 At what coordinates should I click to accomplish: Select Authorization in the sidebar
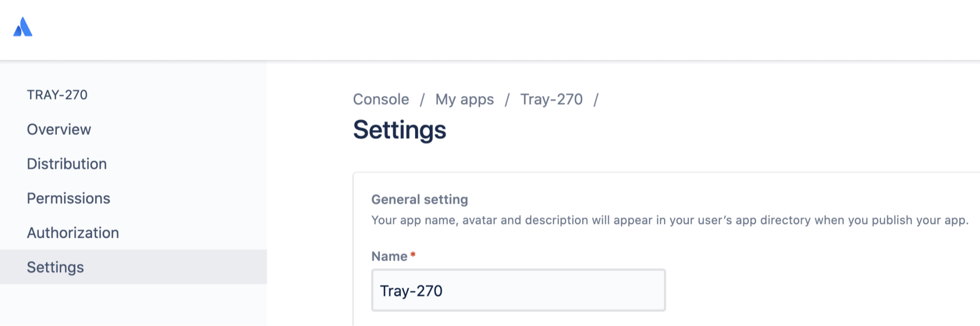(73, 233)
